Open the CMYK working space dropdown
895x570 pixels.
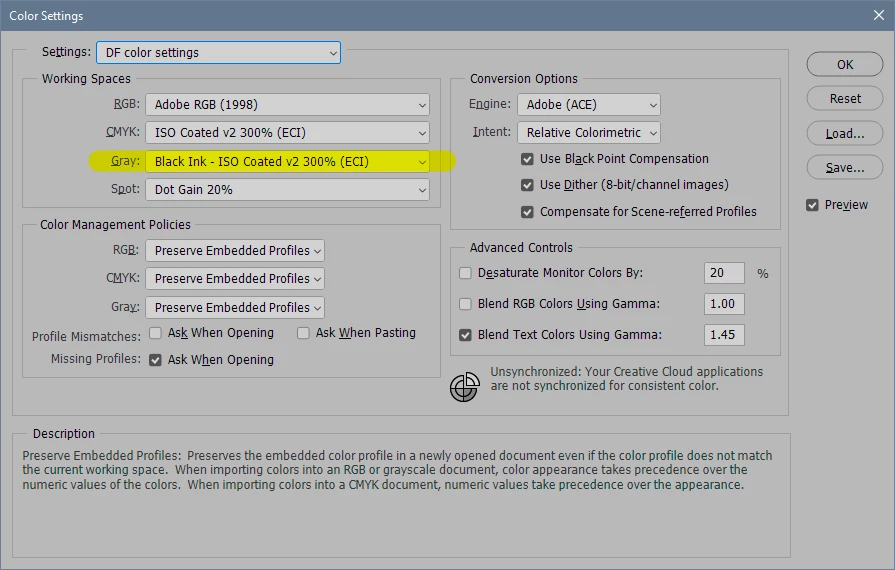[288, 133]
